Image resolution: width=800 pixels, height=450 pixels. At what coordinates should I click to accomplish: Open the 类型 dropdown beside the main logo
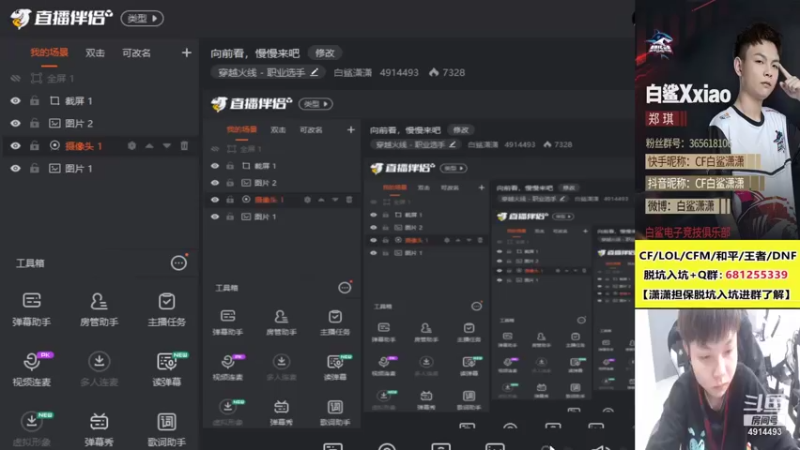coord(142,19)
